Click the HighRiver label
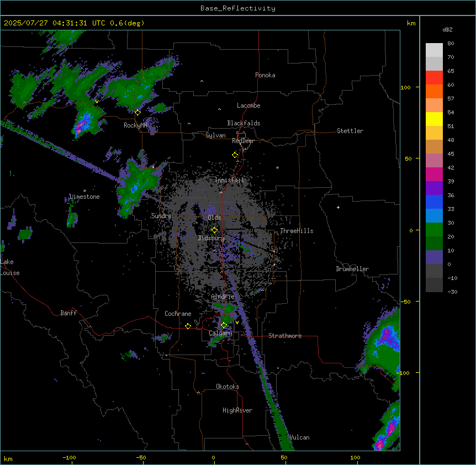The width and height of the screenshot is (476, 465). coord(237,410)
